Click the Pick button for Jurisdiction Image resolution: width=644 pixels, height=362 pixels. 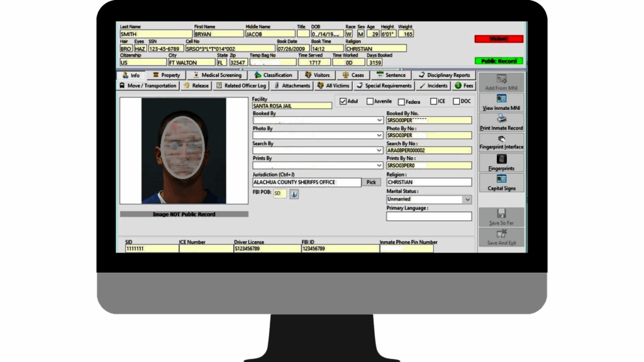[x=371, y=182]
